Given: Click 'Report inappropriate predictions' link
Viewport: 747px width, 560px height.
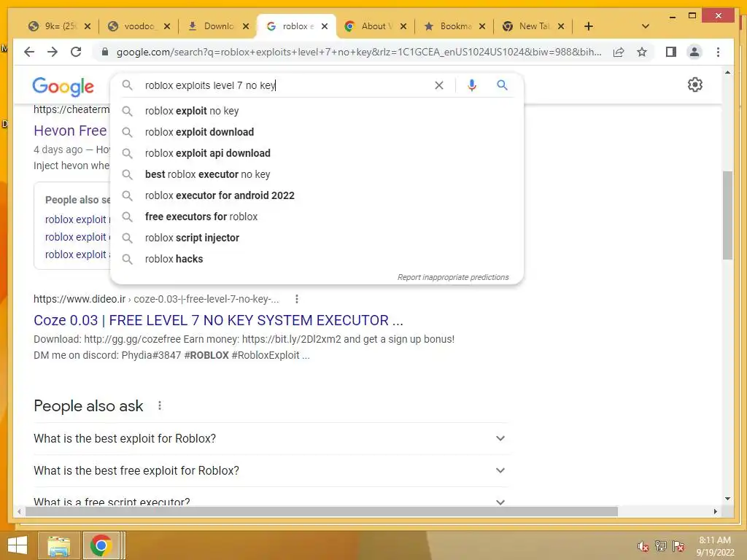Looking at the screenshot, I should click(x=453, y=277).
